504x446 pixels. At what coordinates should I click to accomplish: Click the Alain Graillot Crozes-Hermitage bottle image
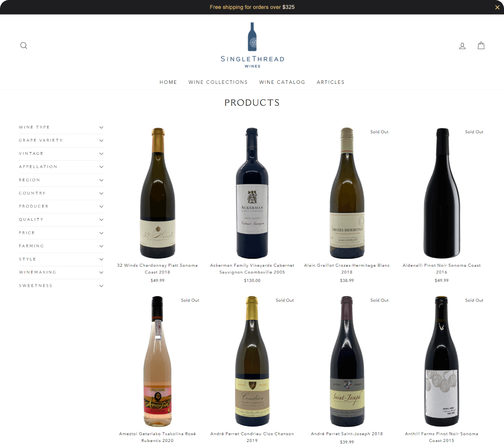pyautogui.click(x=347, y=193)
